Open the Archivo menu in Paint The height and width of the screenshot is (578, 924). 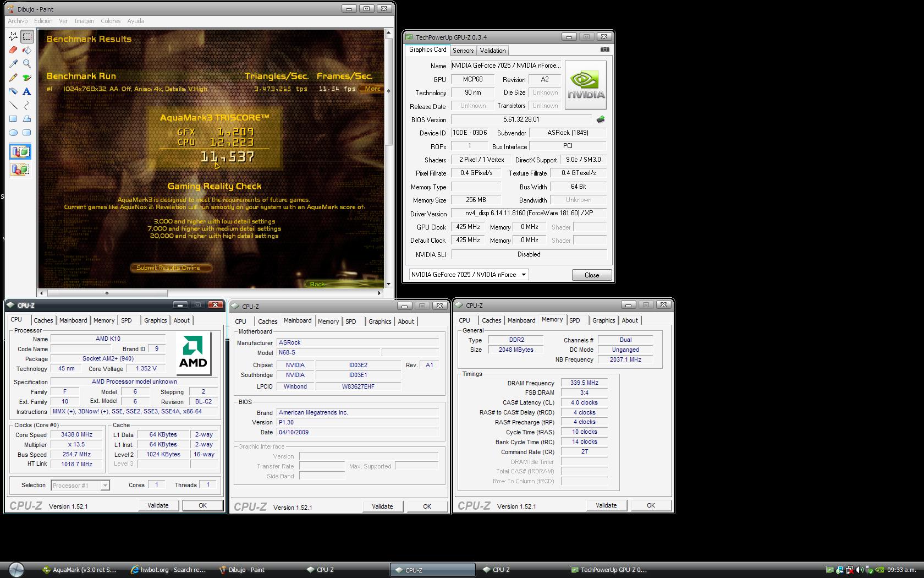click(x=18, y=21)
